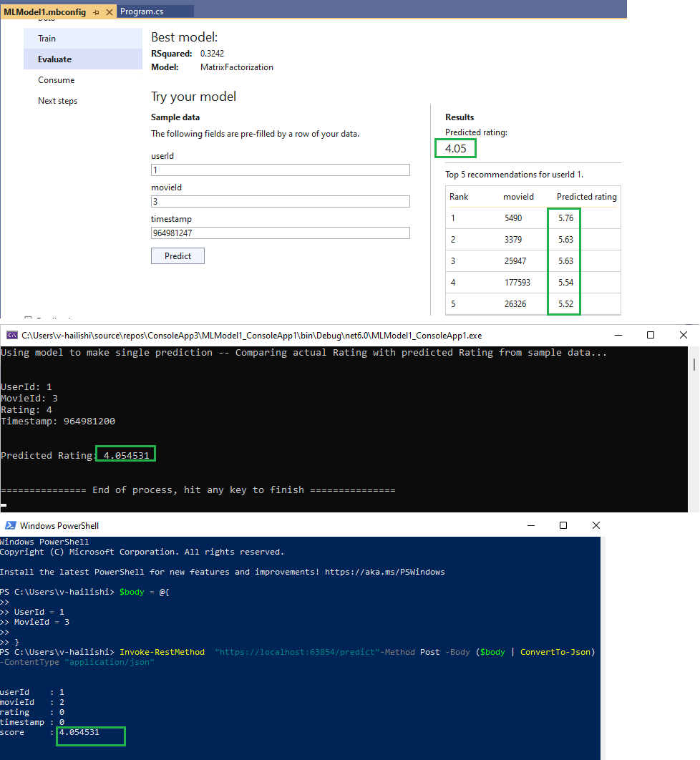Image resolution: width=700 pixels, height=760 pixels.
Task: Click the timestamp input field
Action: (x=279, y=233)
